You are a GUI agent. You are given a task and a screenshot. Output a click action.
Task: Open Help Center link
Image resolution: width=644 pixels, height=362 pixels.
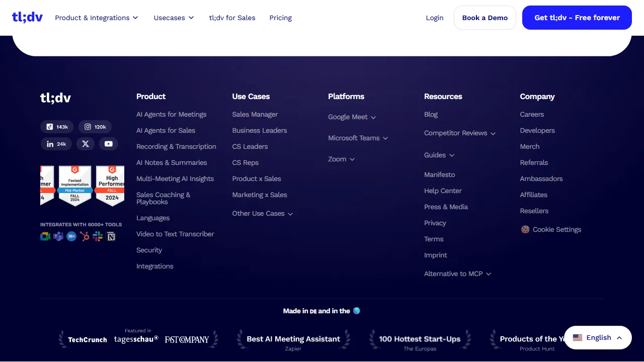443,191
